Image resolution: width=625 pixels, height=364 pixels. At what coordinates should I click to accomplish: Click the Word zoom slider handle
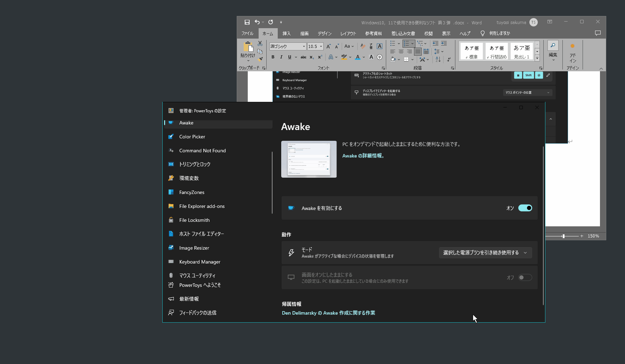563,236
